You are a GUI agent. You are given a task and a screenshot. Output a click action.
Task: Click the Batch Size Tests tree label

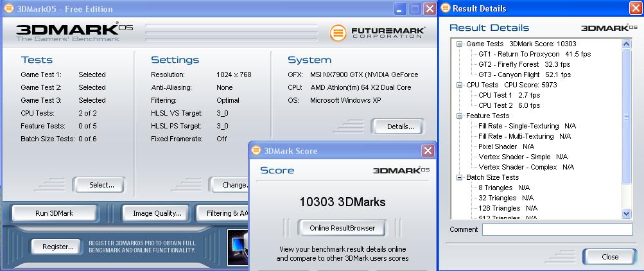point(492,177)
